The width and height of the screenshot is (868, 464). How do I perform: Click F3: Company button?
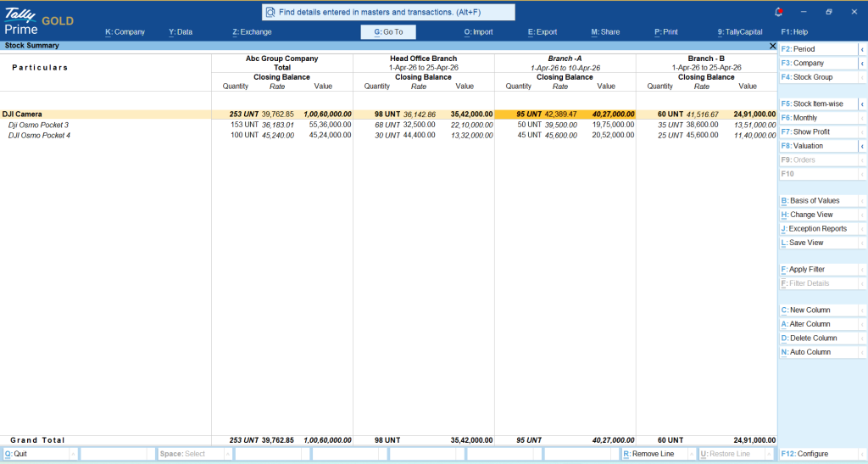(x=819, y=63)
